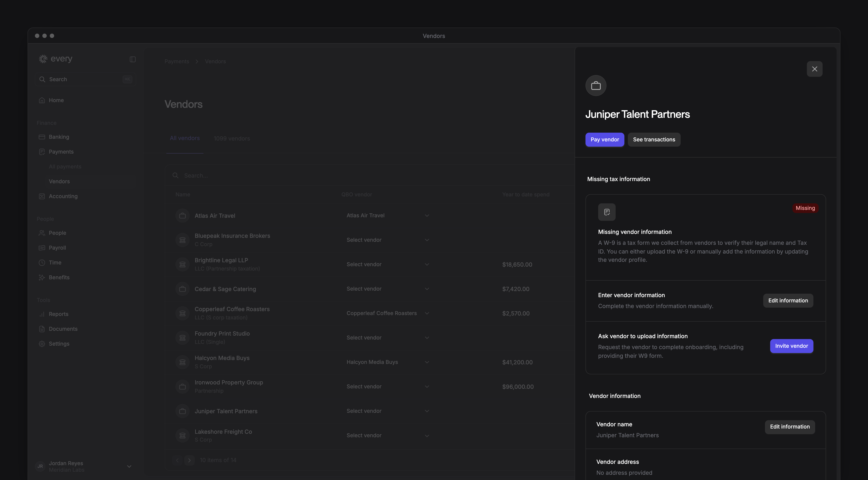Click the Cedar & Sage Catering vendor name
The image size is (868, 480).
pos(225,289)
